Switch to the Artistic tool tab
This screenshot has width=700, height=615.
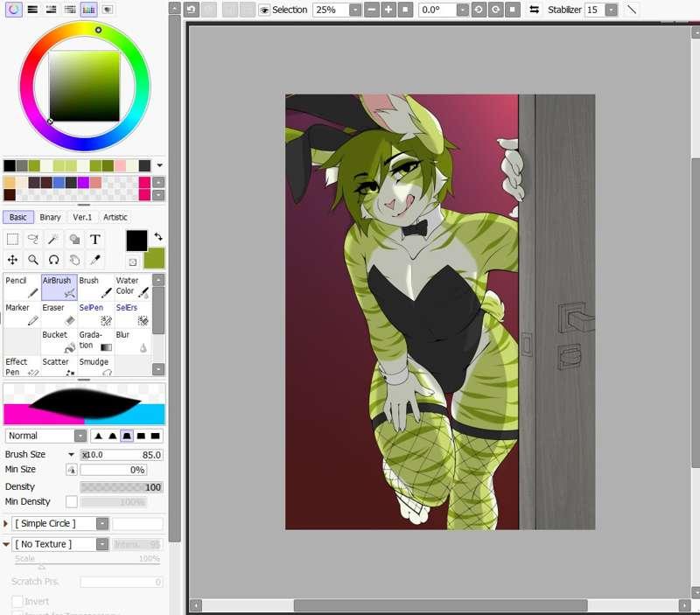[115, 217]
